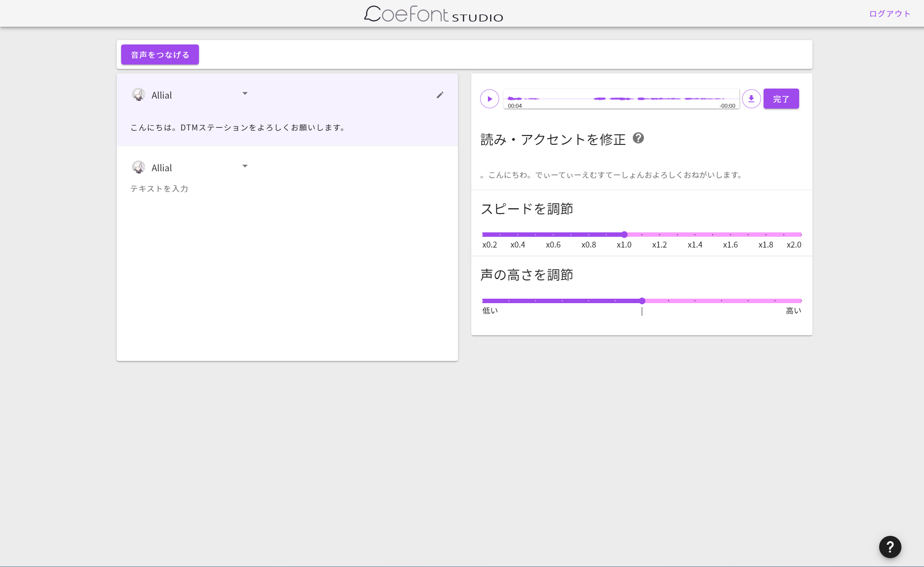Click the 00:04 elapsed time label
The width and height of the screenshot is (924, 567).
point(515,106)
